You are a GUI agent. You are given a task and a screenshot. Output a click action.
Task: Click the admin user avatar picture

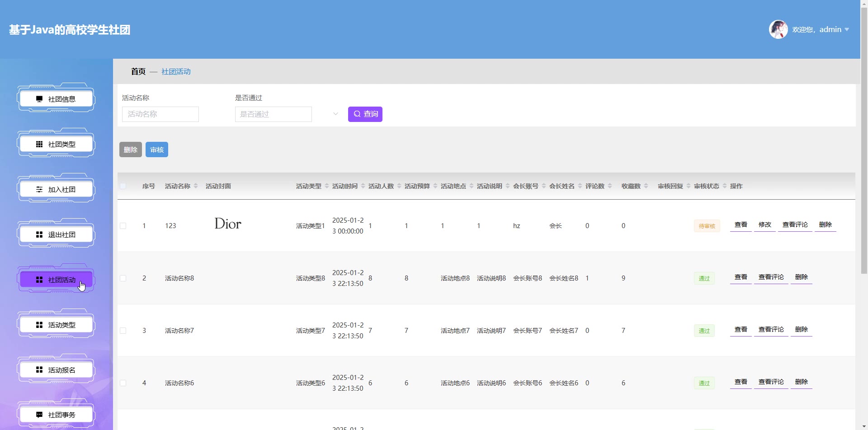tap(778, 29)
